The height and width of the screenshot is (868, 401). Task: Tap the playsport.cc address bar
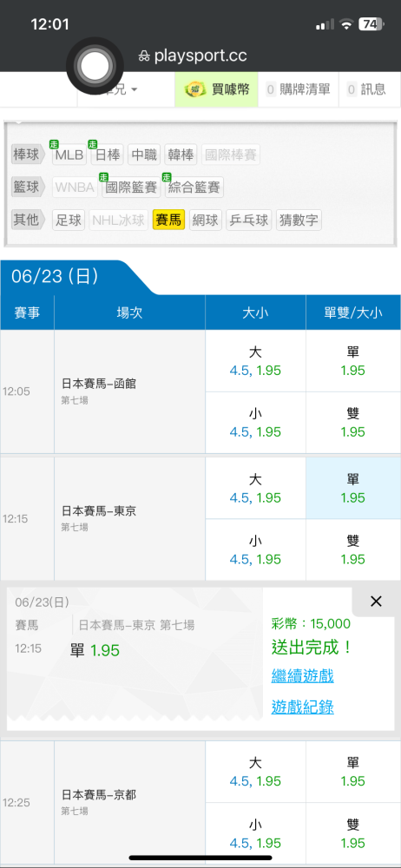coord(192,56)
